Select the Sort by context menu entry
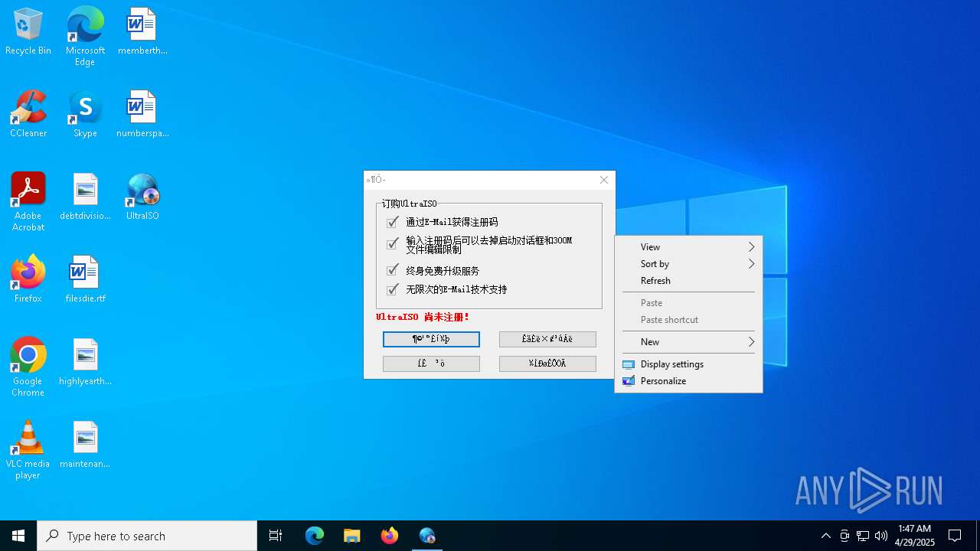980x551 pixels. point(688,264)
